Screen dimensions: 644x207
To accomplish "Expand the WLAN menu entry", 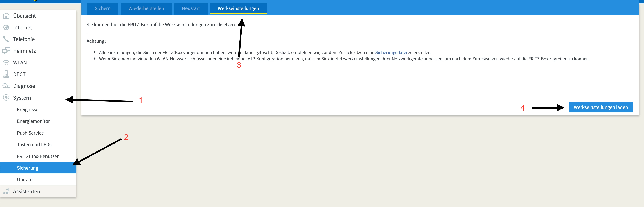I will [20, 62].
